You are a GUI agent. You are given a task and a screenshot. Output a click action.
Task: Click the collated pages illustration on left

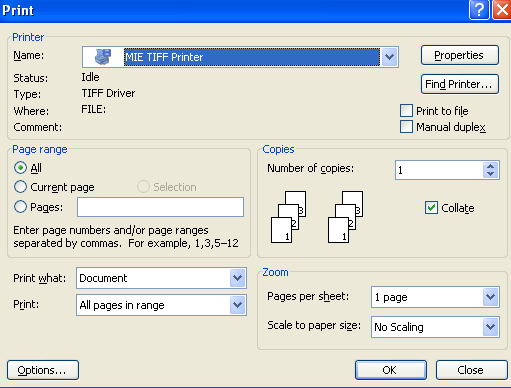(288, 217)
